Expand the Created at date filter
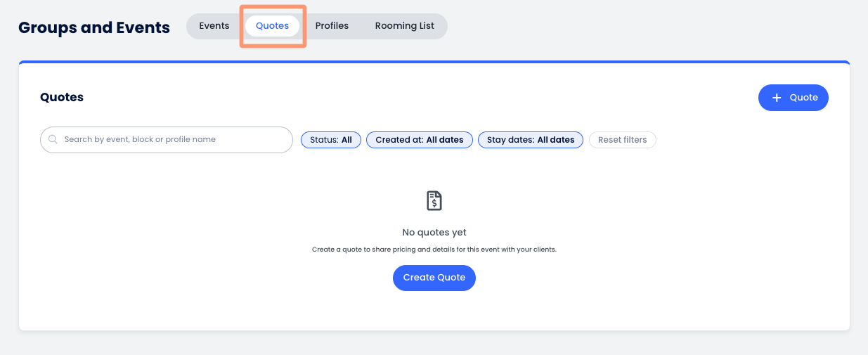This screenshot has width=868, height=355. [x=419, y=140]
